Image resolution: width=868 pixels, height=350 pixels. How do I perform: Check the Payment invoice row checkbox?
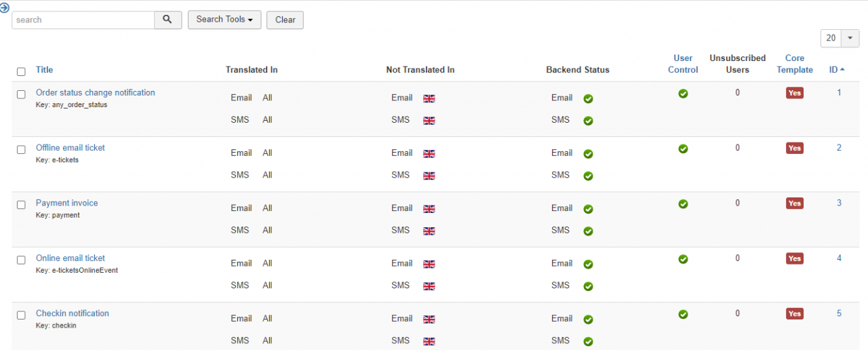tap(21, 205)
